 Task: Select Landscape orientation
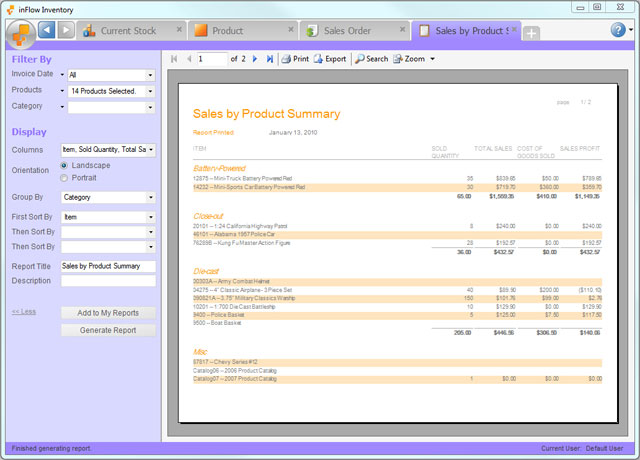[x=64, y=165]
